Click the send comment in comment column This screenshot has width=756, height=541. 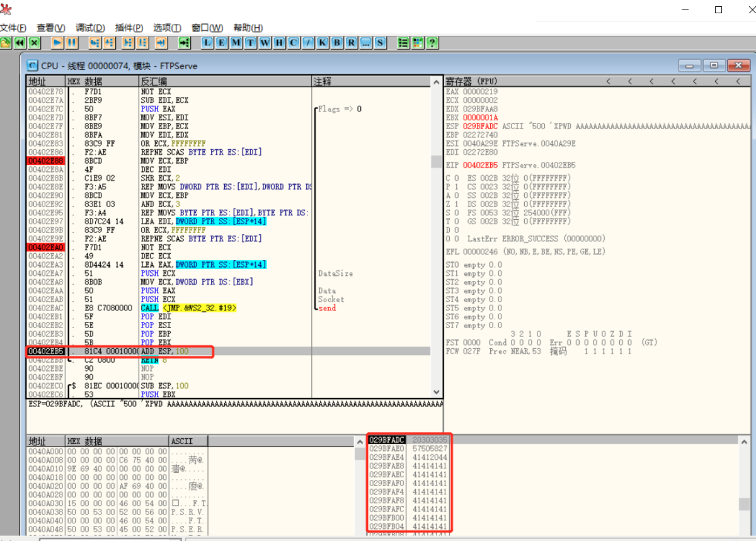327,308
